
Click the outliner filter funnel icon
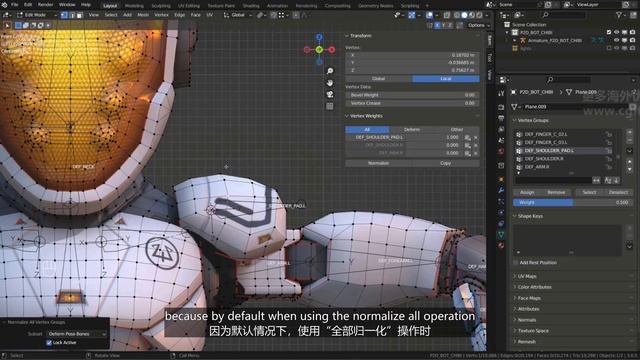click(x=619, y=15)
